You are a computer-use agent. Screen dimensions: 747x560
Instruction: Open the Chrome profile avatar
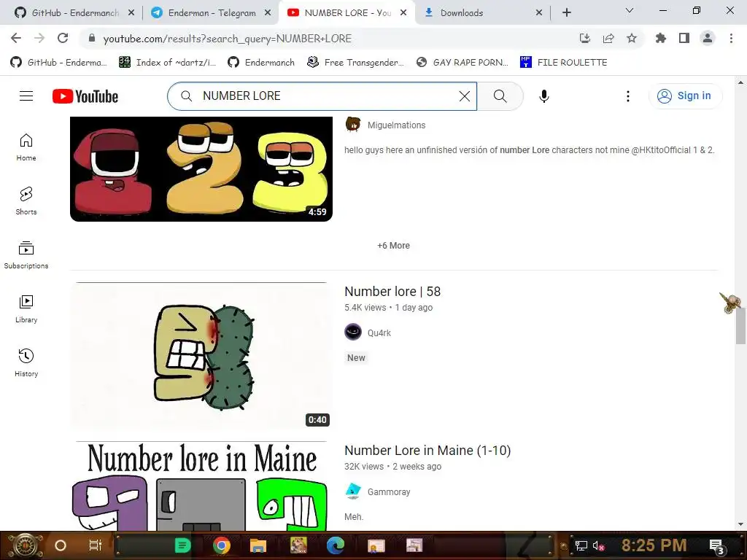[708, 38]
